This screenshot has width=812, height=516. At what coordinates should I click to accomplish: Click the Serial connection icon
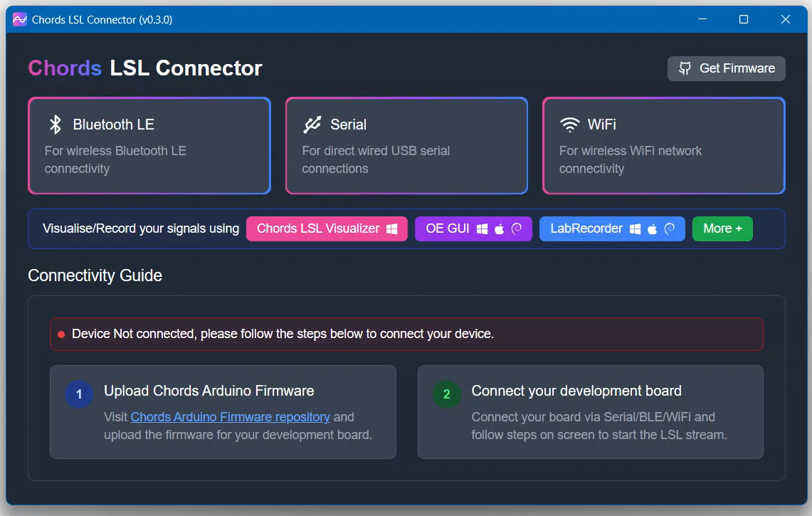click(312, 124)
